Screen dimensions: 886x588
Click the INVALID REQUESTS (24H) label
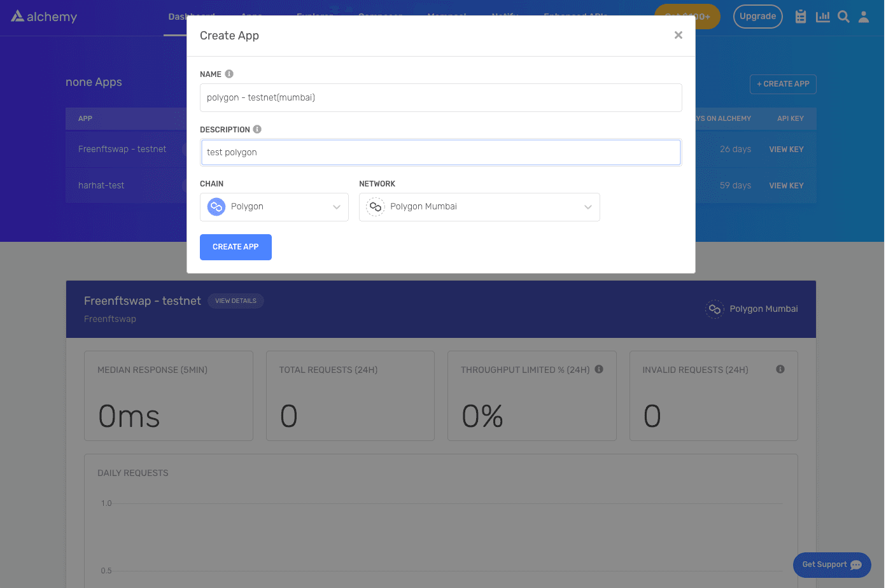(x=695, y=370)
